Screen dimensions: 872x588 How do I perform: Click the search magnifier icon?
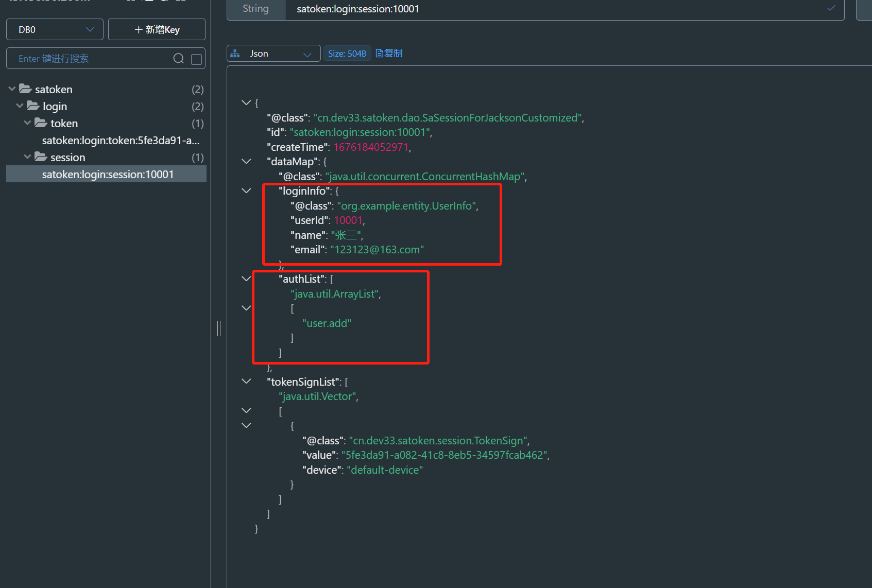tap(178, 59)
